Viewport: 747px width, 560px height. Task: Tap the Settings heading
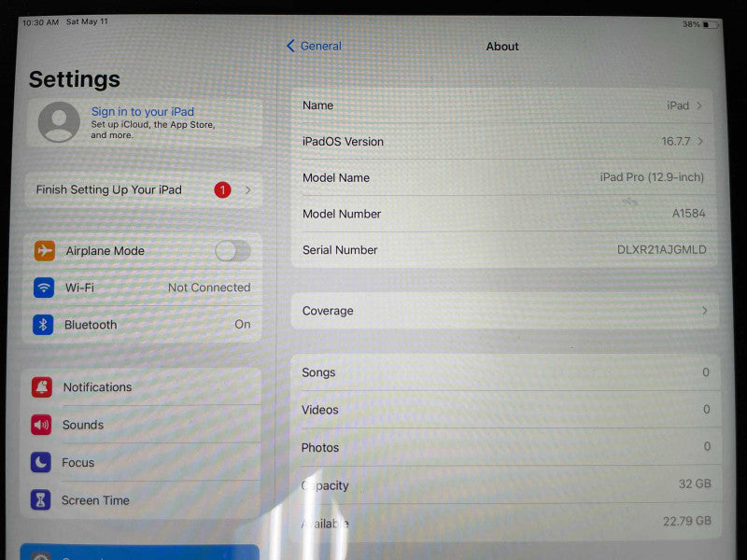tap(75, 79)
